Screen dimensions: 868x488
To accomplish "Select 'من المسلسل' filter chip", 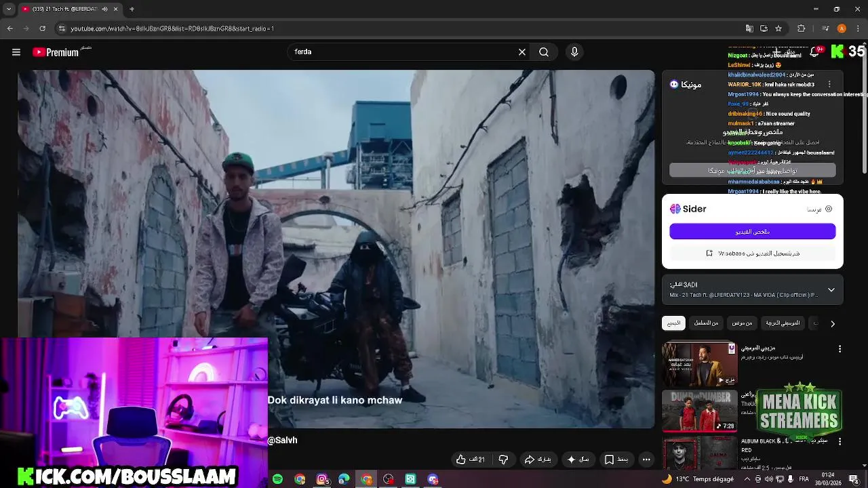I will tap(706, 323).
